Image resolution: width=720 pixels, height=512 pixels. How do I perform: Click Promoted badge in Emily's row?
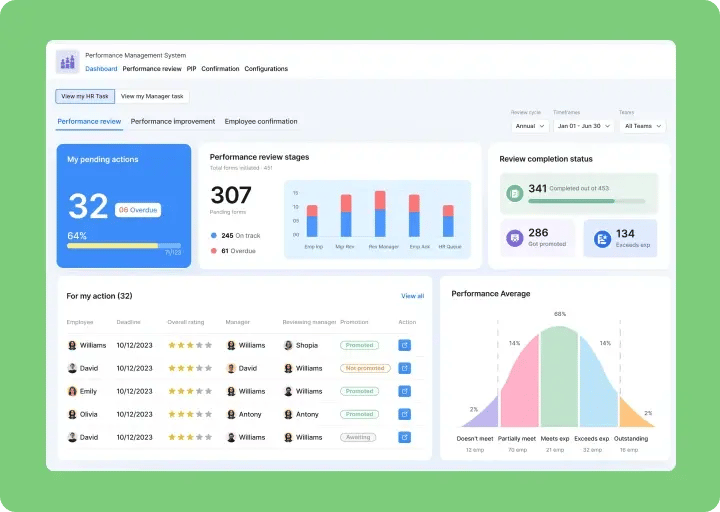360,391
